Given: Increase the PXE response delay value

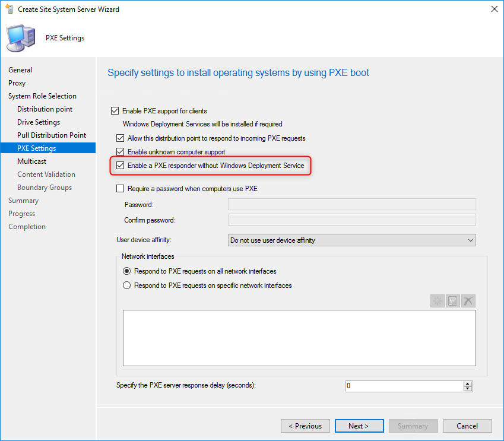Looking at the screenshot, I should [468, 384].
